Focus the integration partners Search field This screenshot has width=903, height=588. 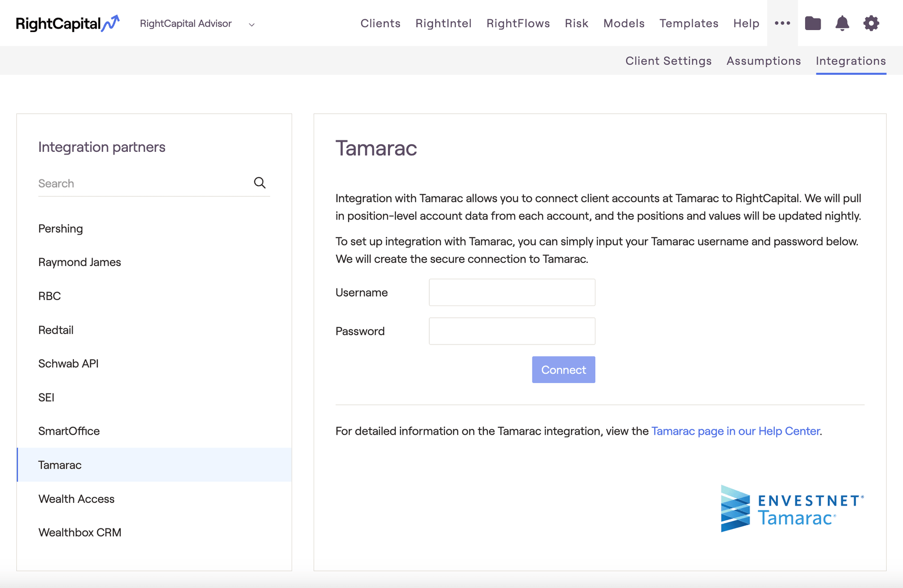(154, 183)
